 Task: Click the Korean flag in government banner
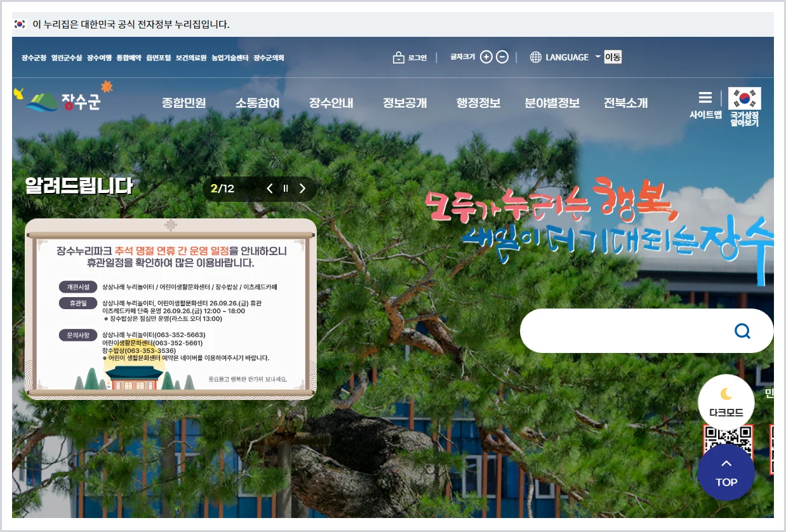tap(20, 24)
